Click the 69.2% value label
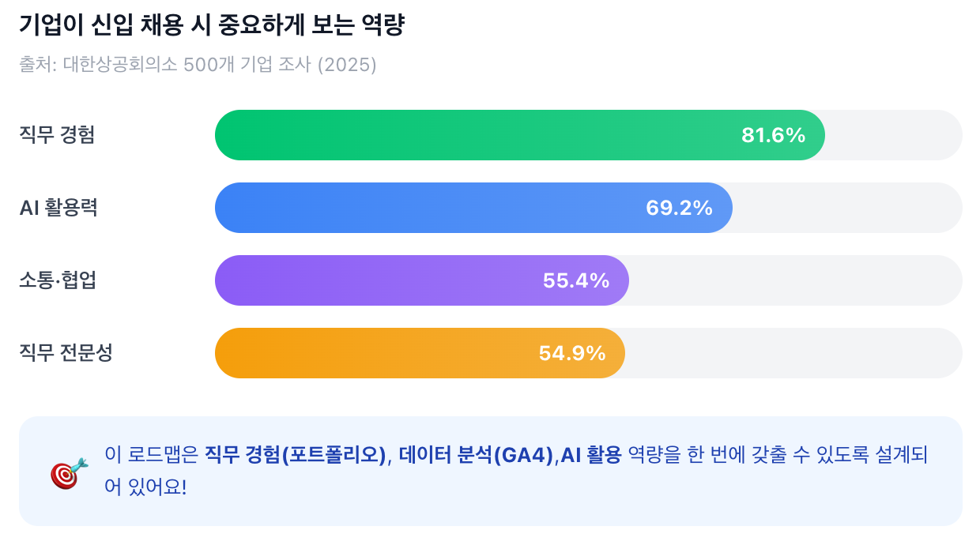This screenshot has height=545, width=980. tap(679, 208)
